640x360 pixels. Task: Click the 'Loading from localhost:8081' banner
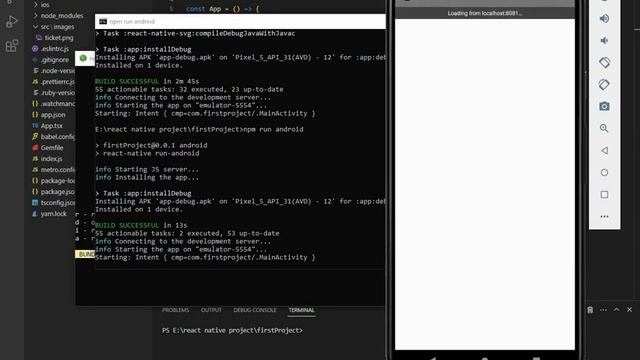coord(484,13)
